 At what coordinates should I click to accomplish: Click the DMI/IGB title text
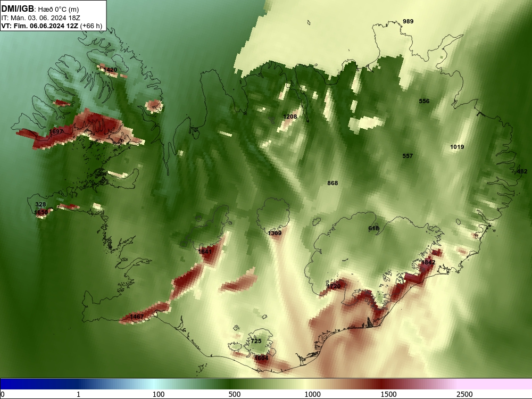click(18, 9)
